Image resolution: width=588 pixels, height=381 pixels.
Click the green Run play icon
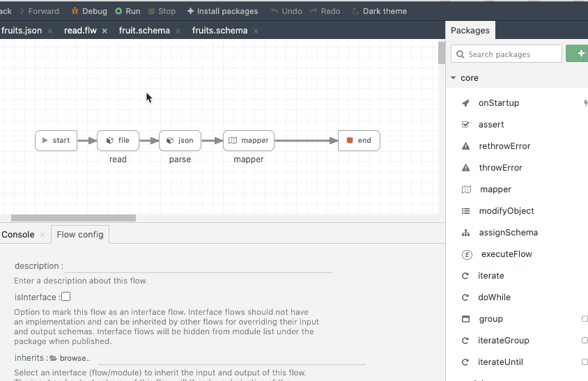(x=118, y=11)
